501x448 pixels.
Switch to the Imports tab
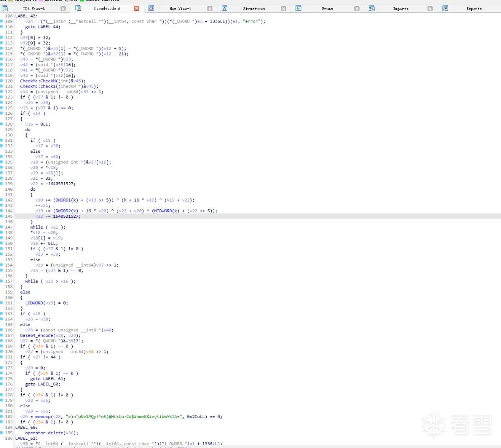pos(400,8)
